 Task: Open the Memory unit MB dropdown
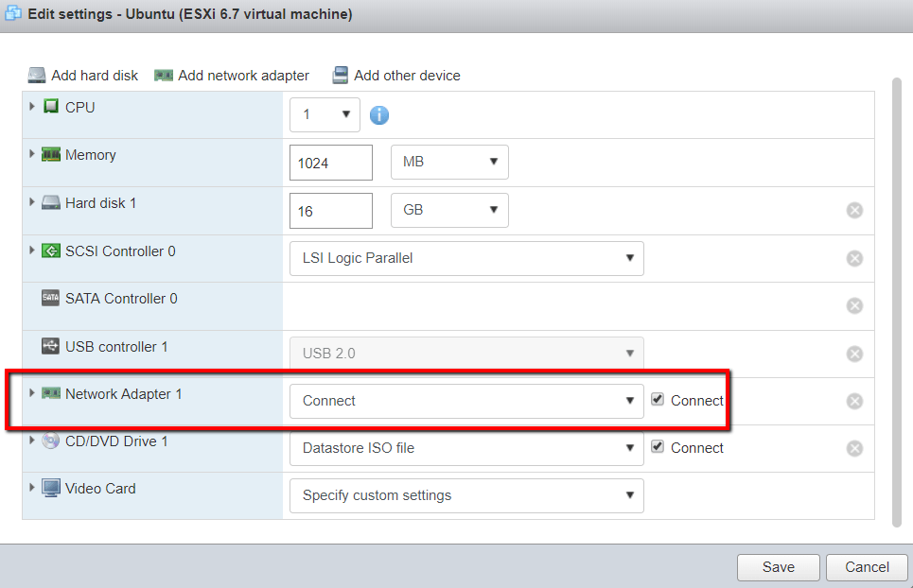(x=449, y=163)
